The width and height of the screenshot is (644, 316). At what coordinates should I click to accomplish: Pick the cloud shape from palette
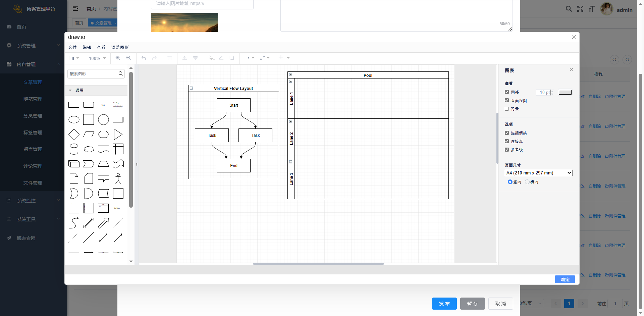[89, 149]
